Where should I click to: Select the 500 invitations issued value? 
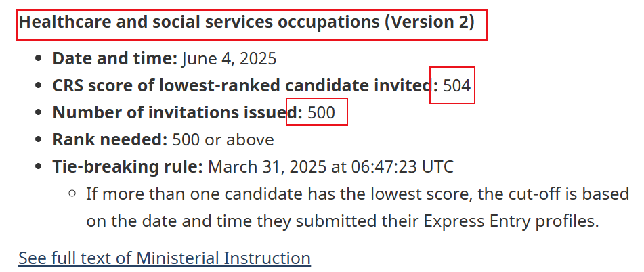point(321,112)
